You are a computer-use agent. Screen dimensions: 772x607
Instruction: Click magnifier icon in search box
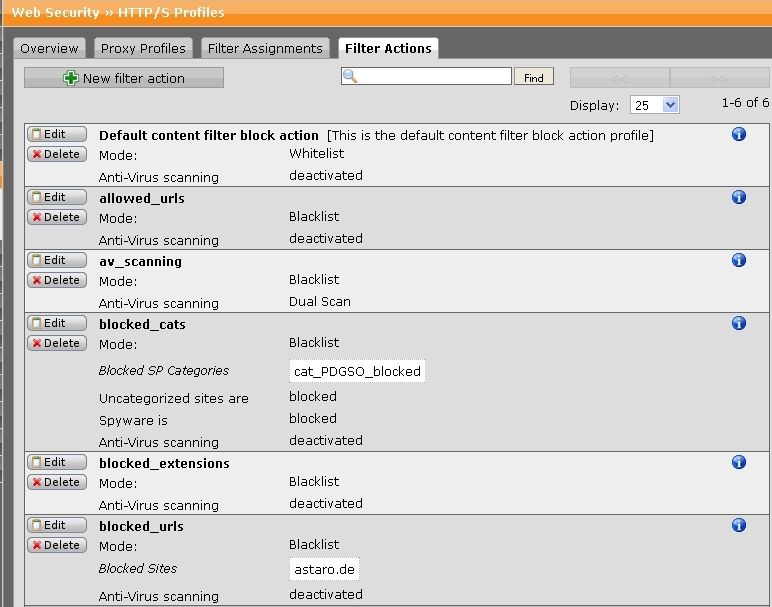(x=350, y=77)
